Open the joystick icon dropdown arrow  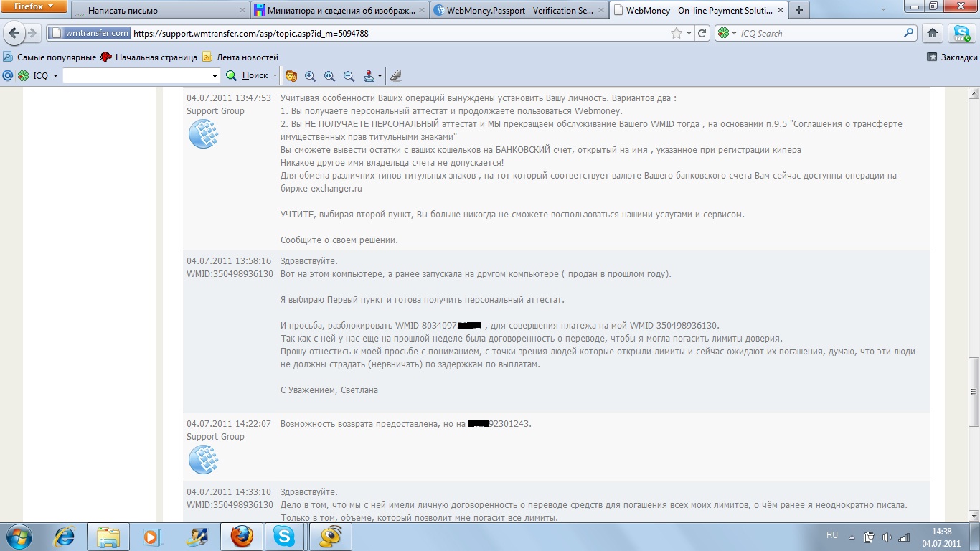(380, 75)
